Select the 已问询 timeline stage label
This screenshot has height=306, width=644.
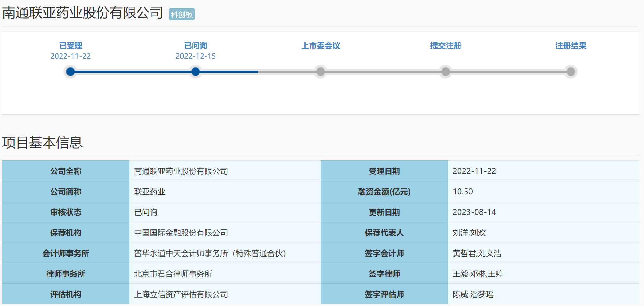point(196,46)
